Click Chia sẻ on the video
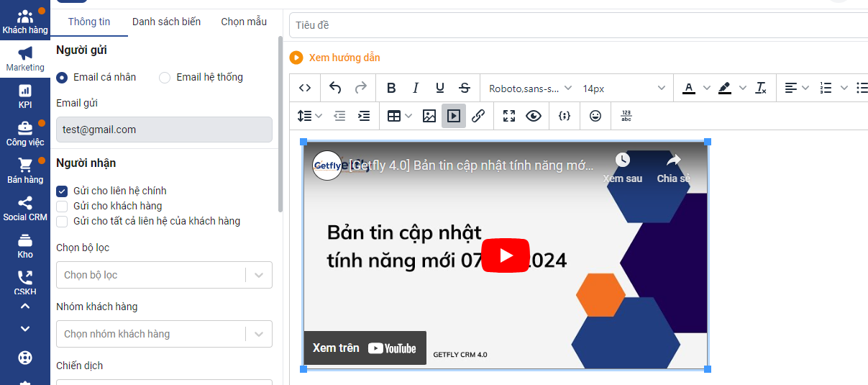This screenshot has height=385, width=868. click(x=674, y=168)
